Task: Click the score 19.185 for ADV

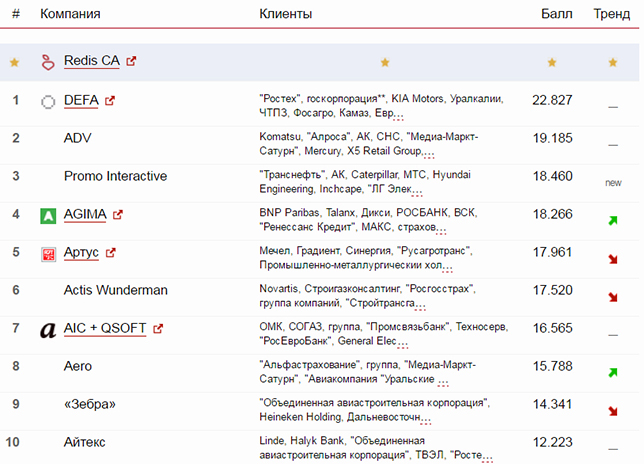Action: pyautogui.click(x=552, y=138)
